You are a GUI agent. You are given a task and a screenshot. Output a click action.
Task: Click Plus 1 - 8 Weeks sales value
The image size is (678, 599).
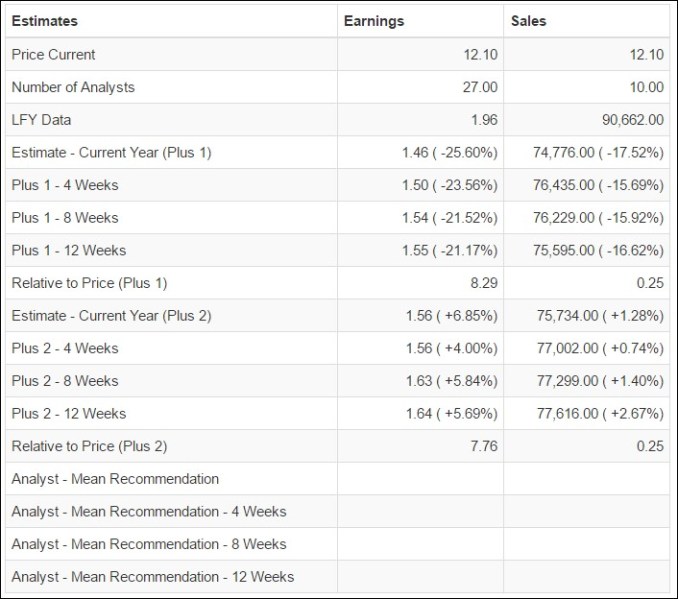click(598, 218)
